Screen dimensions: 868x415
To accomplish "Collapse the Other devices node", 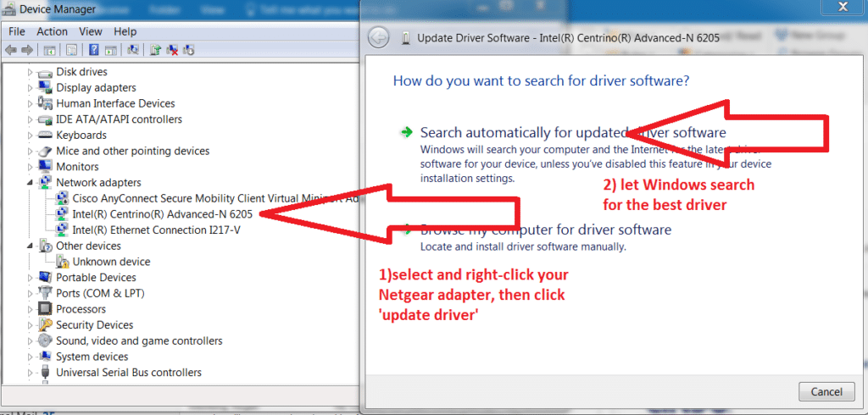I will 31,246.
